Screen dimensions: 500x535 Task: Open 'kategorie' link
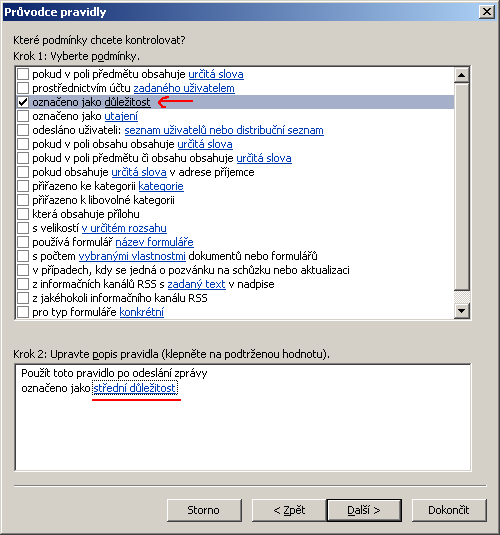pyautogui.click(x=161, y=186)
